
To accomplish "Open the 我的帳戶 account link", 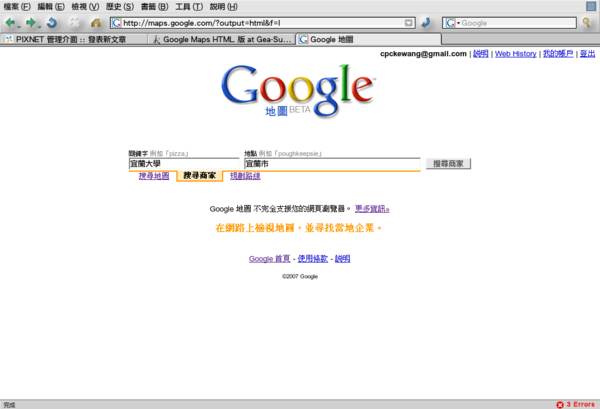I will click(x=558, y=54).
